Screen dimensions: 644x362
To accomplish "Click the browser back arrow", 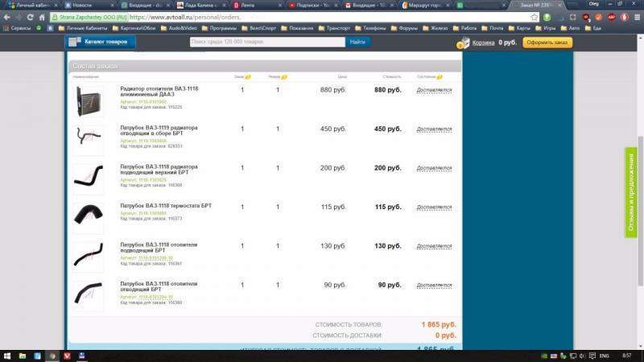I will 6,17.
